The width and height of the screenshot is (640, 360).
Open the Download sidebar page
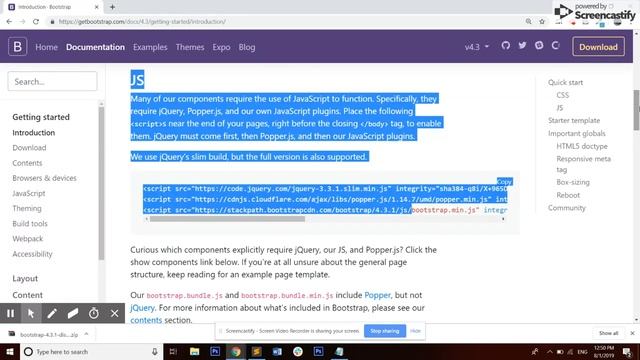(x=29, y=148)
